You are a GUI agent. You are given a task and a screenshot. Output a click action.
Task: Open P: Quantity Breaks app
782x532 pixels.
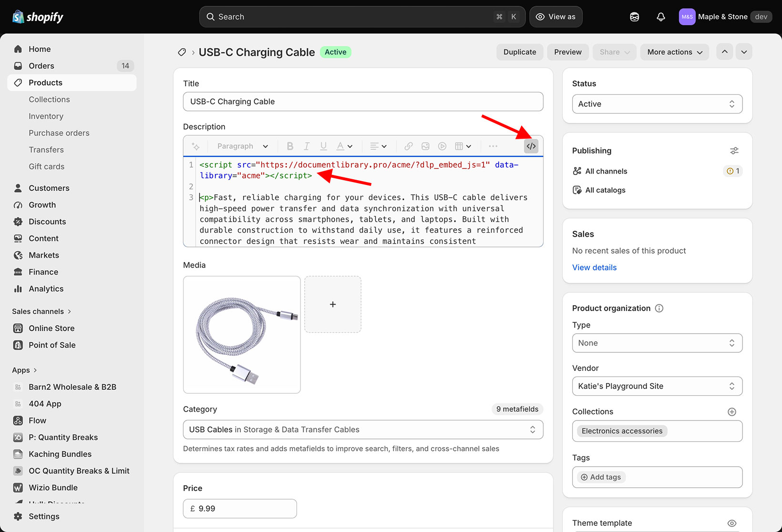click(72, 437)
